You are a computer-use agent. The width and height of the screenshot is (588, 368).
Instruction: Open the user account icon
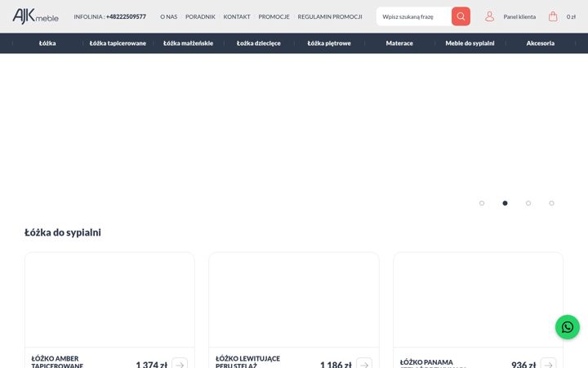tap(489, 16)
